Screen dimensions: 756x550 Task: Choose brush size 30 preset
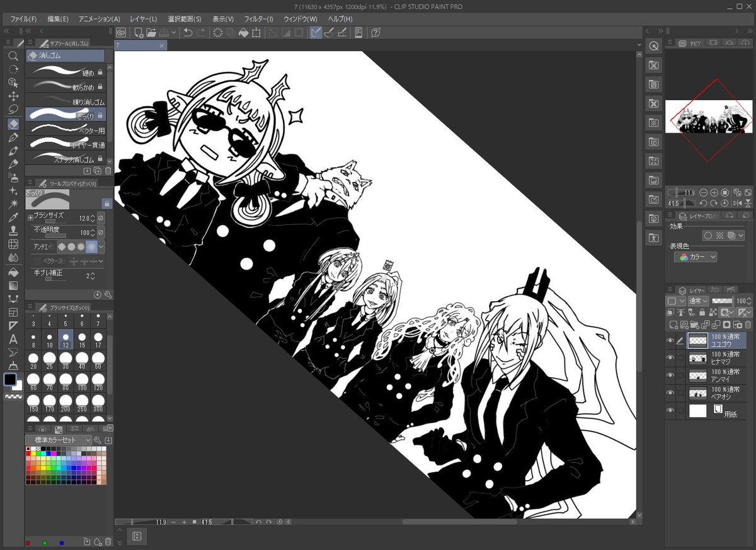66,361
